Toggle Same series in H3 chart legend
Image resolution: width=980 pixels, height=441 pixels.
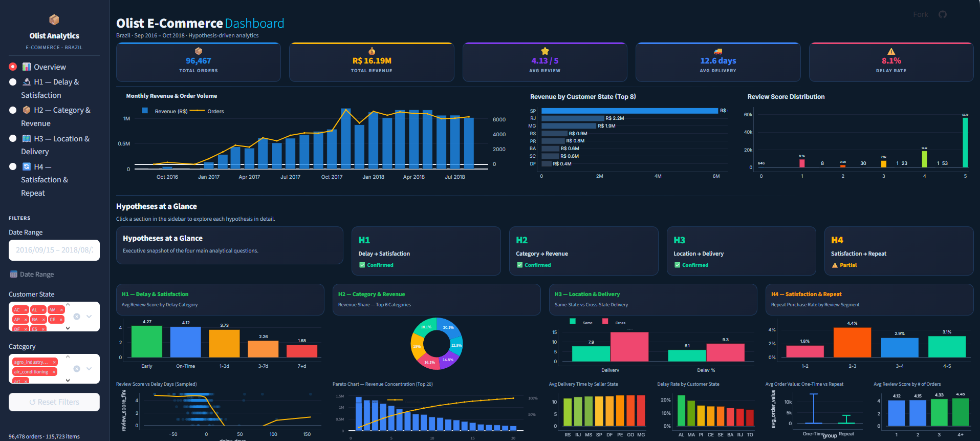(x=581, y=322)
